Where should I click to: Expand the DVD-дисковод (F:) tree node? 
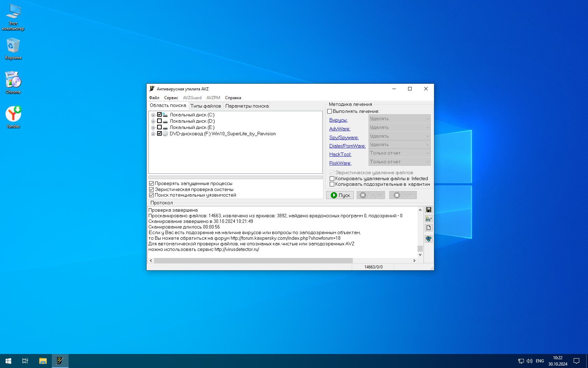(153, 134)
